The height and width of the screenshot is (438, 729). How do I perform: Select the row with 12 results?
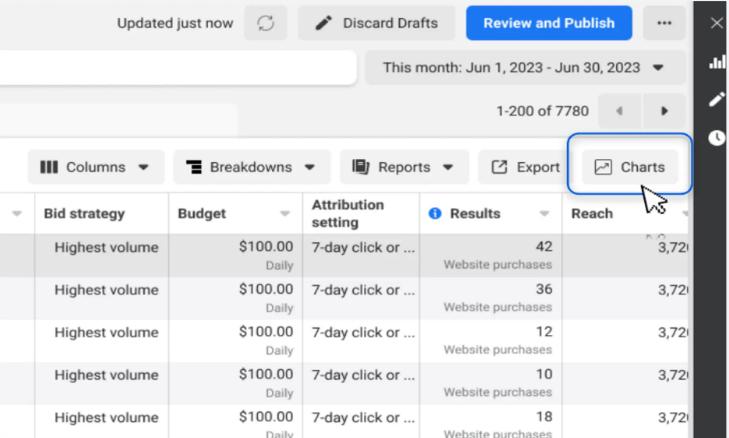(x=344, y=341)
